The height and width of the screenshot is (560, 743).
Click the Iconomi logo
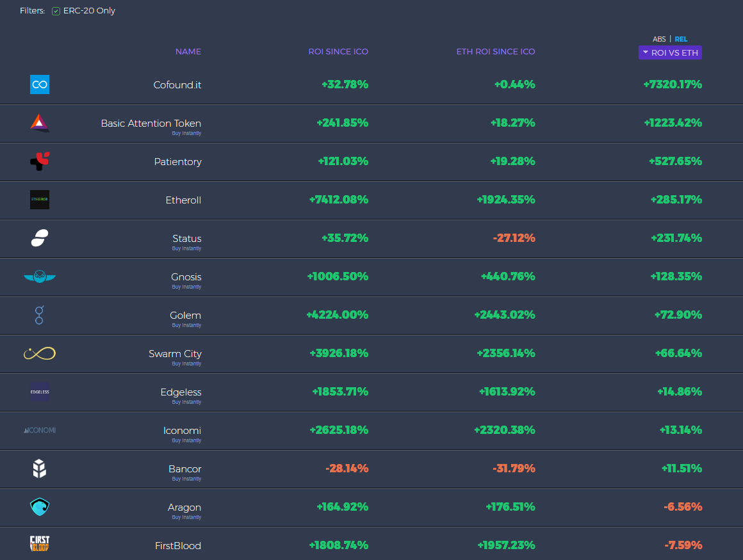click(x=40, y=430)
